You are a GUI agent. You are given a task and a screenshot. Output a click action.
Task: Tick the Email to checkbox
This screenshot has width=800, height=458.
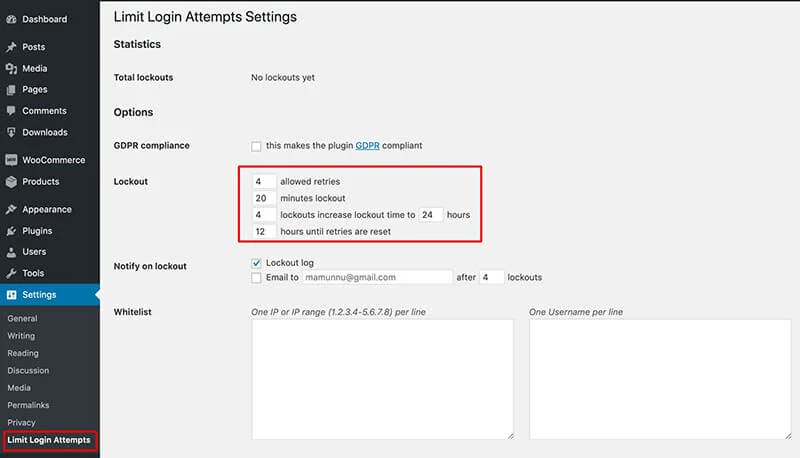pyautogui.click(x=257, y=277)
